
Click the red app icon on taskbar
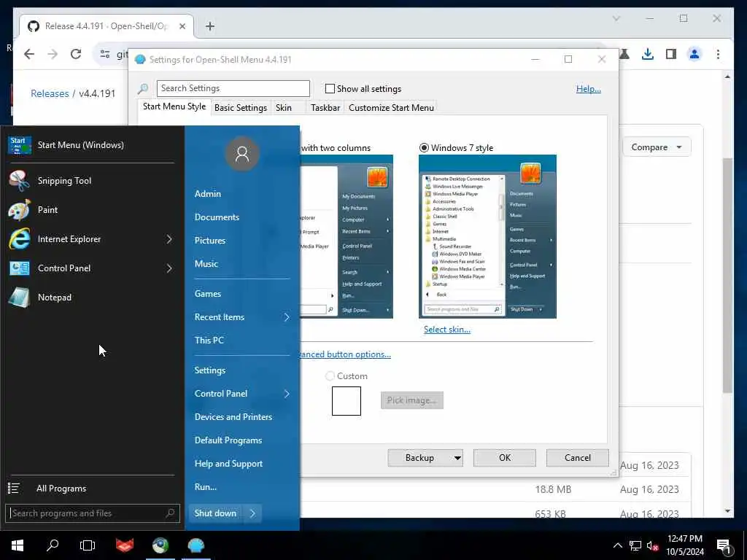(125, 545)
